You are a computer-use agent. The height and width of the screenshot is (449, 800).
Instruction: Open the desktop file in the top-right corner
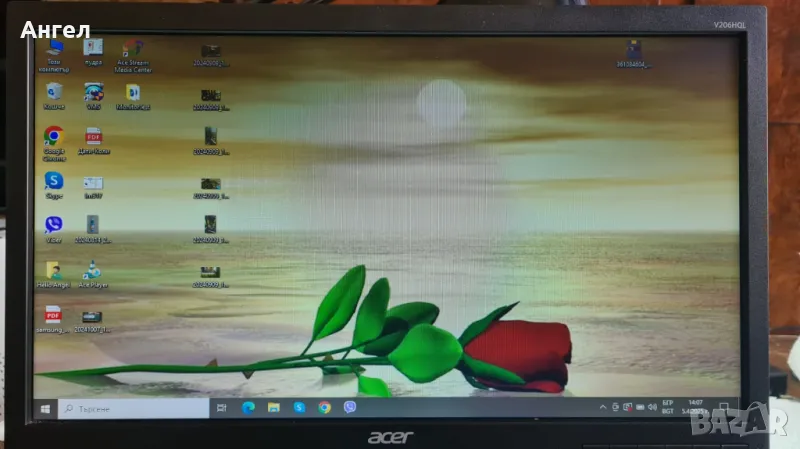tap(633, 54)
